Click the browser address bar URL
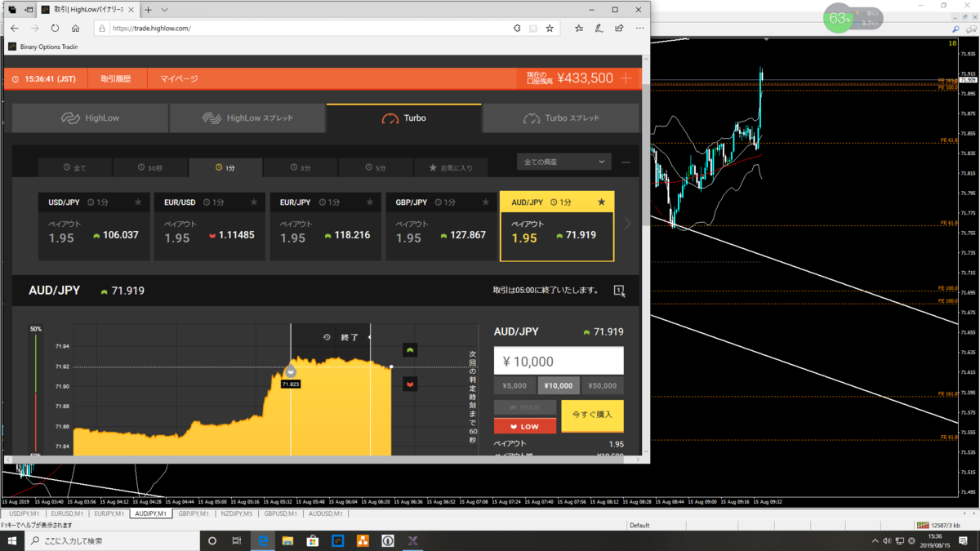 [152, 28]
